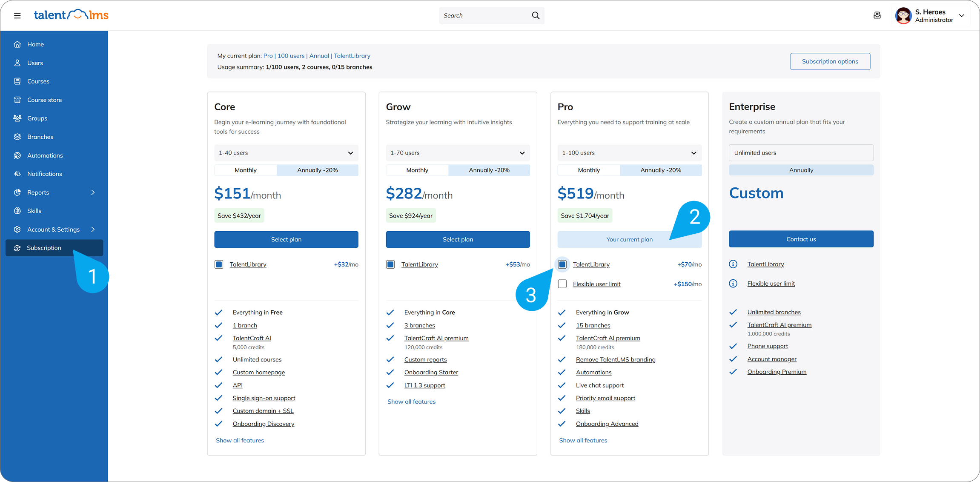Show all features of Grow plan

click(411, 402)
